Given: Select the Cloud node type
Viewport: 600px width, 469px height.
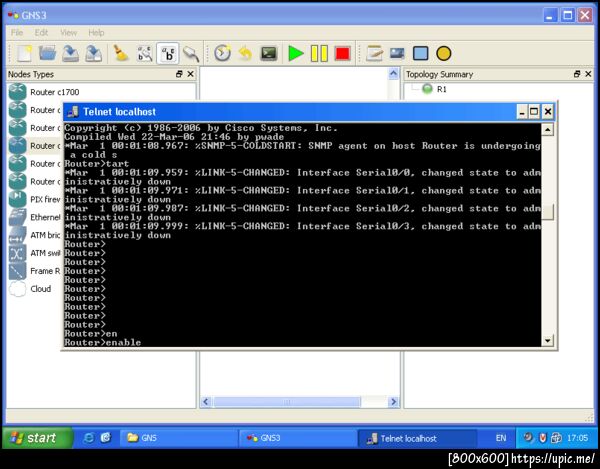Looking at the screenshot, I should coord(31,289).
